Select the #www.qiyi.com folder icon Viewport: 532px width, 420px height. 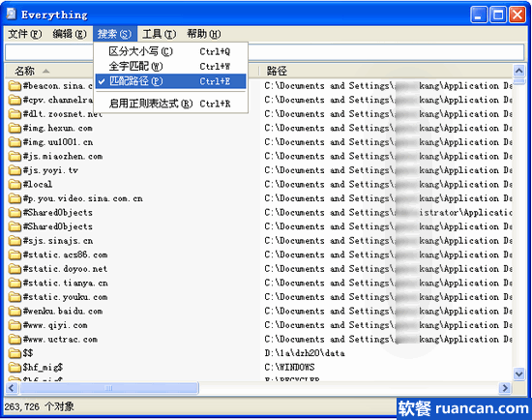click(x=15, y=325)
